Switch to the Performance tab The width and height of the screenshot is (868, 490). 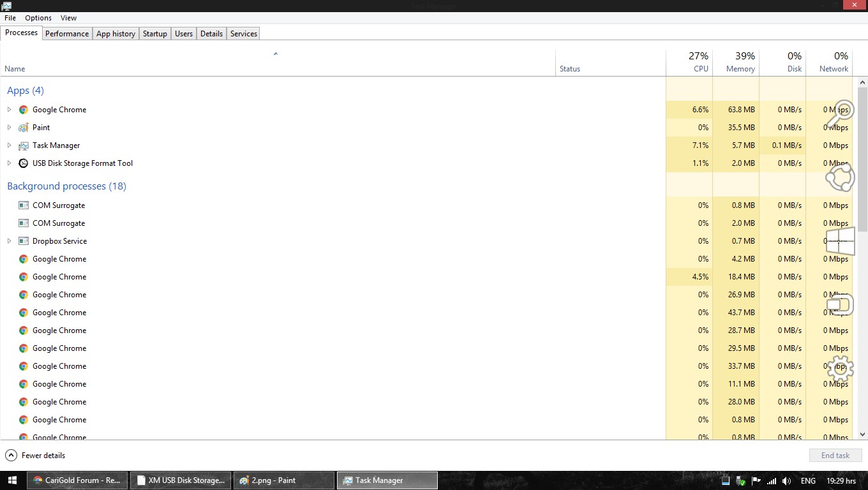(x=67, y=34)
